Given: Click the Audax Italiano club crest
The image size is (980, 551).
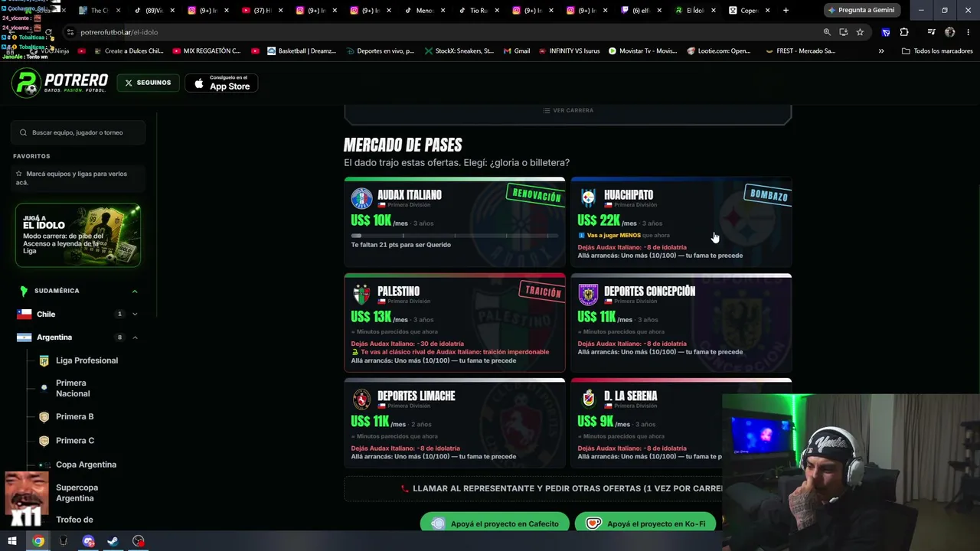Looking at the screenshot, I should [361, 199].
